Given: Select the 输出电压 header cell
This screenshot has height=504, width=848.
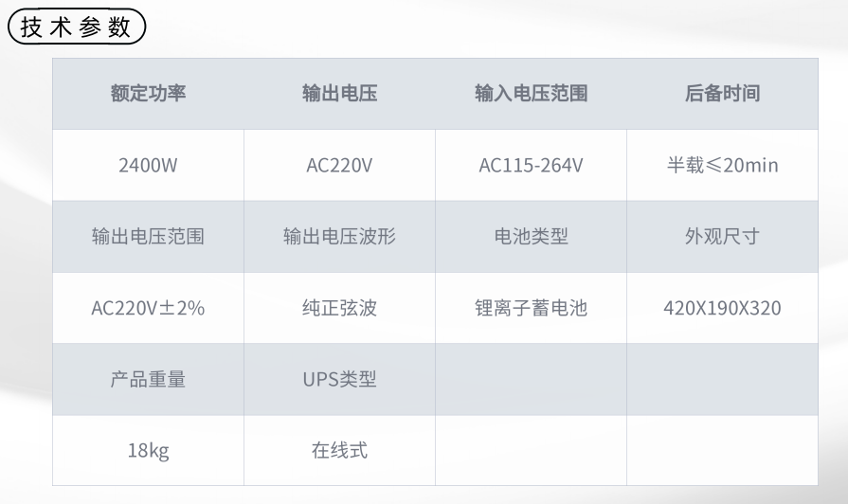Looking at the screenshot, I should coord(339,94).
